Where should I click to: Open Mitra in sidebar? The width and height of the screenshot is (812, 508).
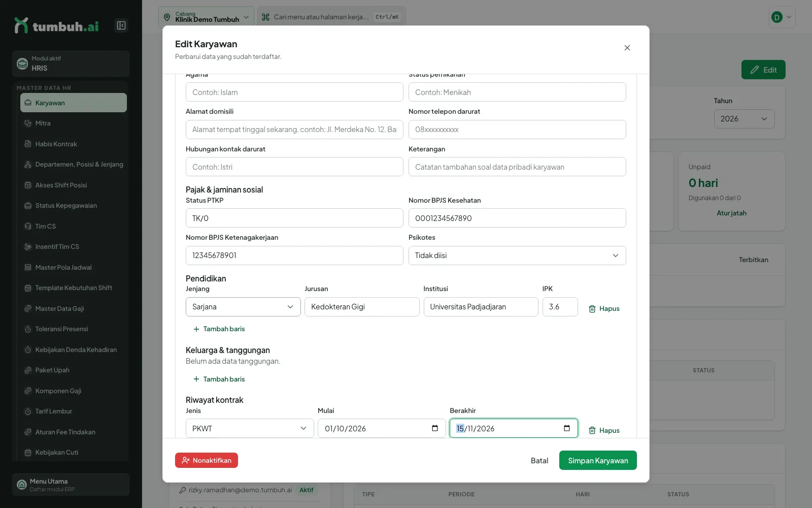click(74, 123)
